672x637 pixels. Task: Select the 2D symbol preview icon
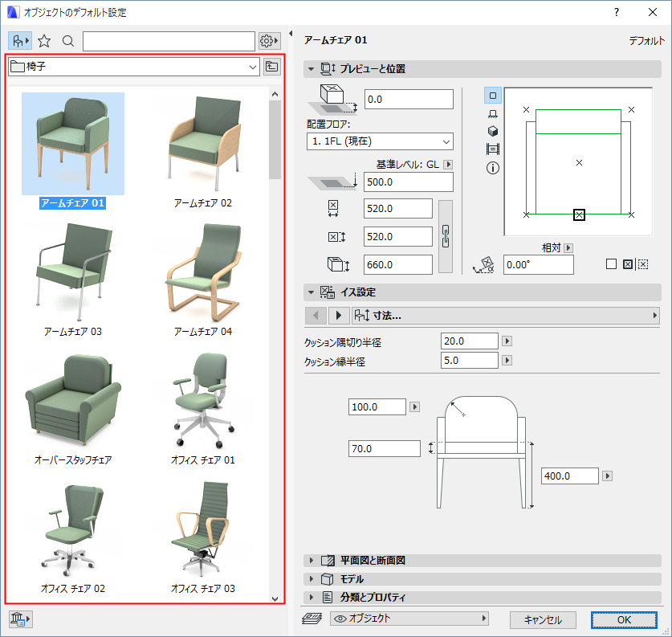(x=493, y=95)
